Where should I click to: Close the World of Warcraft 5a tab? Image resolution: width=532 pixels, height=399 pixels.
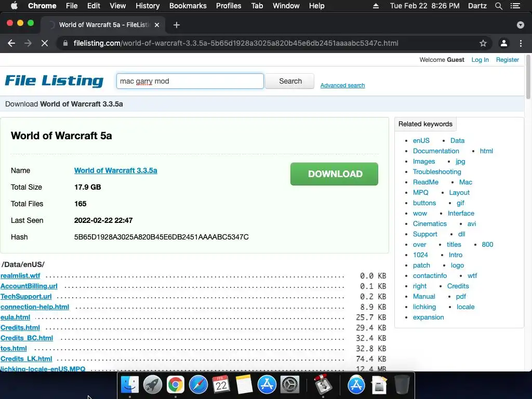point(157,25)
